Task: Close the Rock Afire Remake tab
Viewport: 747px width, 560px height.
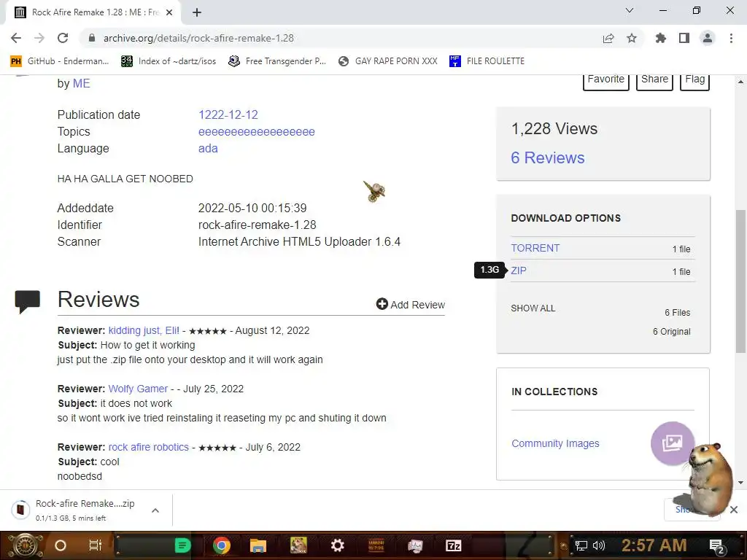Action: point(169,12)
